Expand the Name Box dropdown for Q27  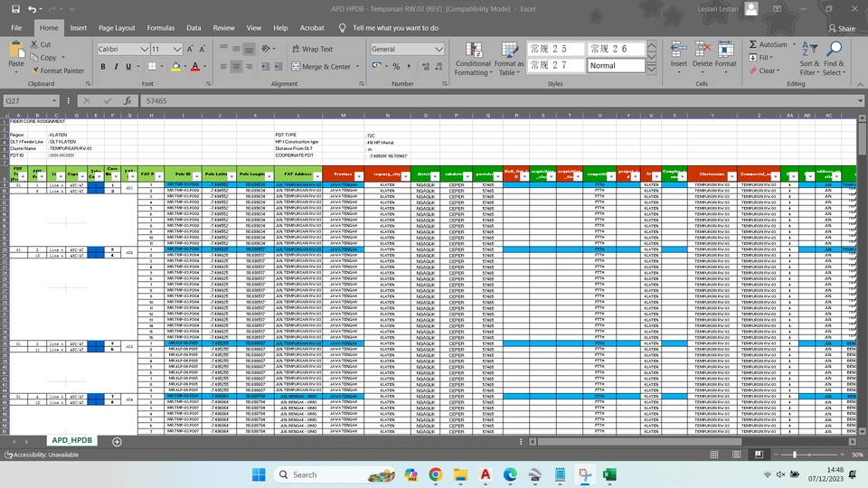tap(54, 100)
